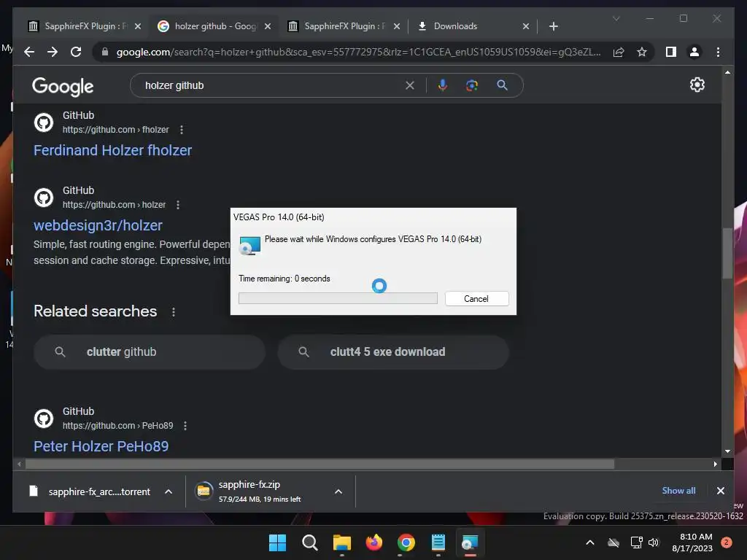Show hidden system tray icons

tap(589, 542)
